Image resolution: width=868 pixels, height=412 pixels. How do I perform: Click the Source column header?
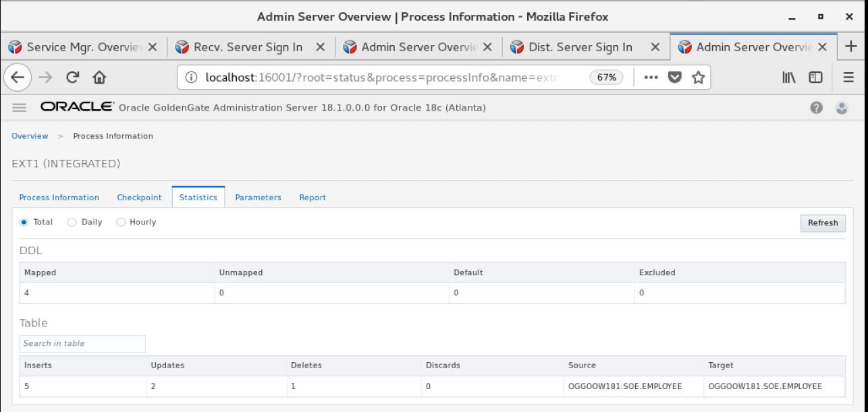point(634,365)
